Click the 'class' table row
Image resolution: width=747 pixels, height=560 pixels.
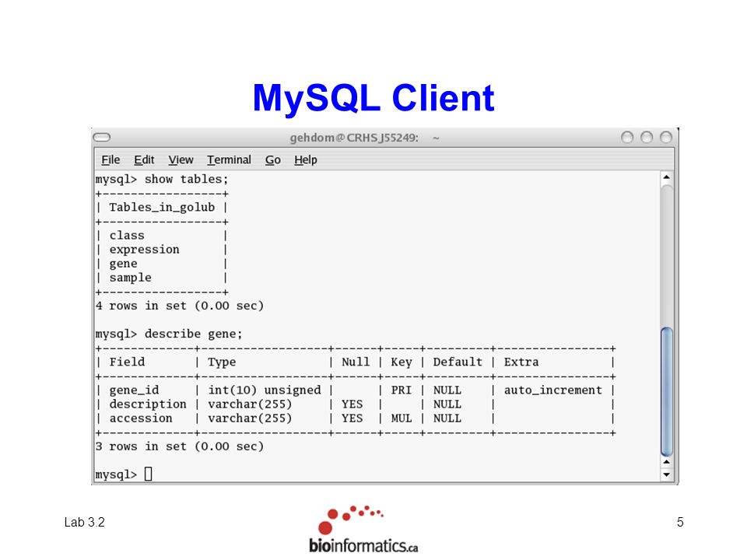(x=127, y=236)
